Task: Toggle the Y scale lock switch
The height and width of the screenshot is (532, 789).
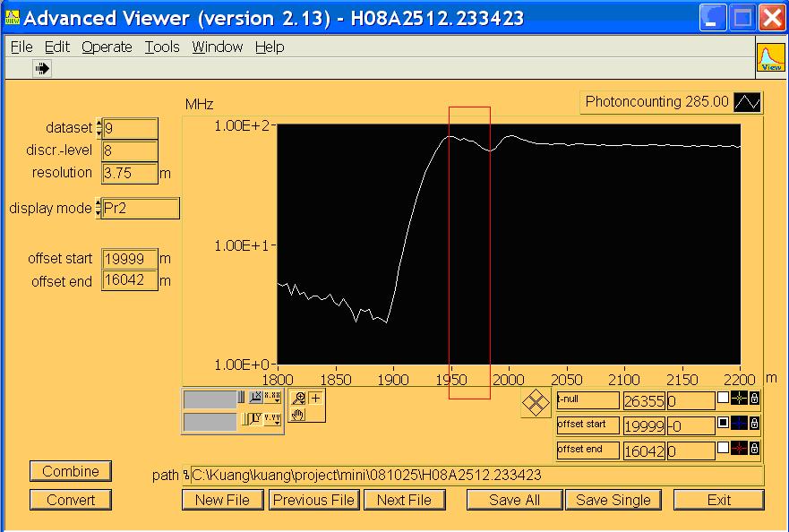Action: point(244,419)
